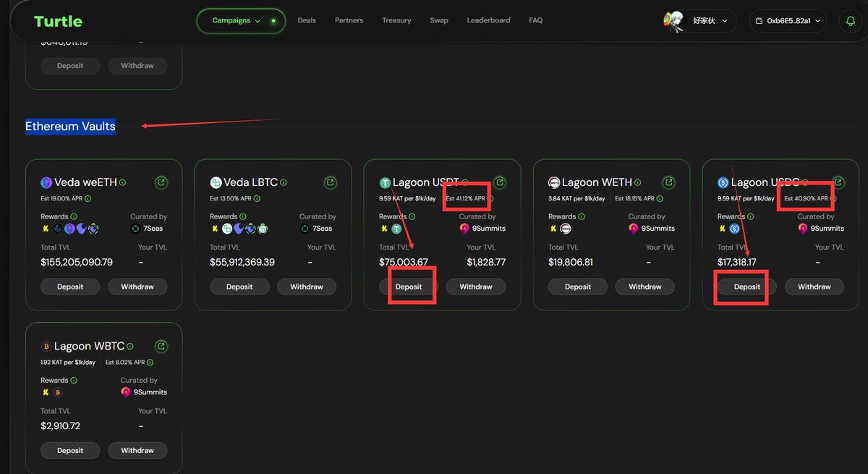Click the user avatar image in header

point(674,21)
